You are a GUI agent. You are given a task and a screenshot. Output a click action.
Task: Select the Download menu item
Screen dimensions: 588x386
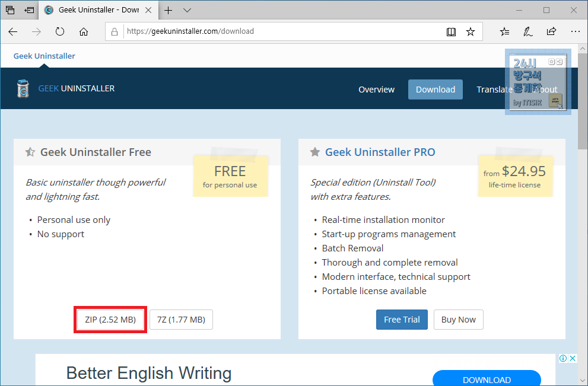click(x=436, y=90)
